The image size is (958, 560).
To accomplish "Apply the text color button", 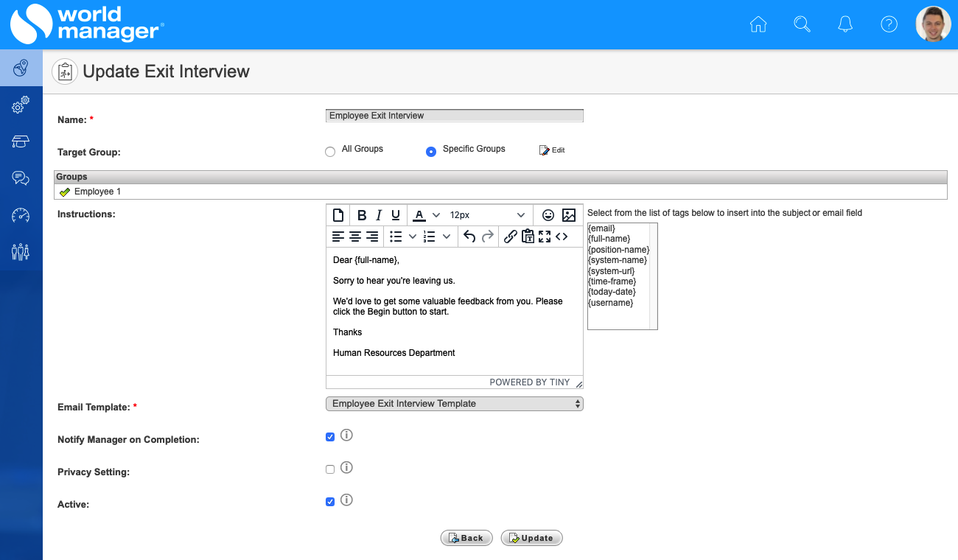I will 419,215.
